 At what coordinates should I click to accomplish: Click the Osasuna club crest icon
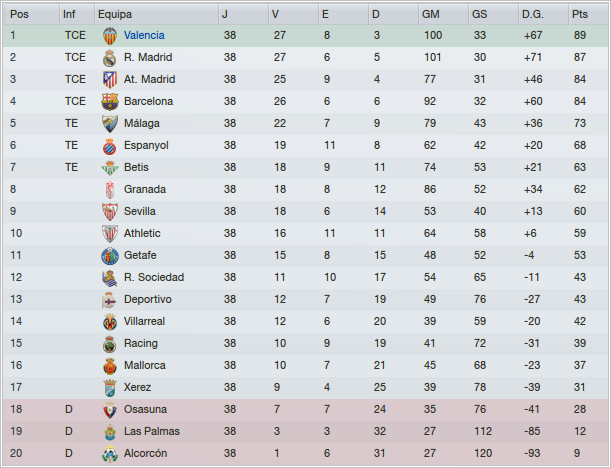109,409
